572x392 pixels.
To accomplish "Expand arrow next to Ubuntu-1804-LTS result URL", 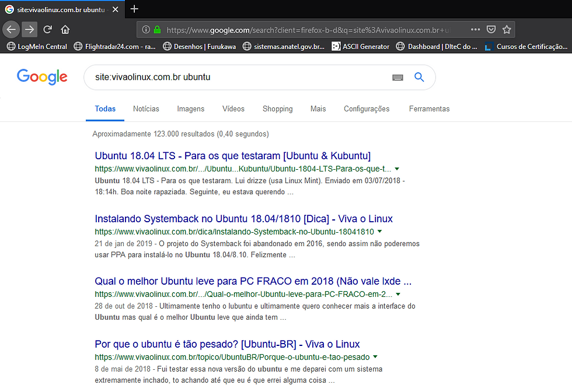I will click(397, 169).
